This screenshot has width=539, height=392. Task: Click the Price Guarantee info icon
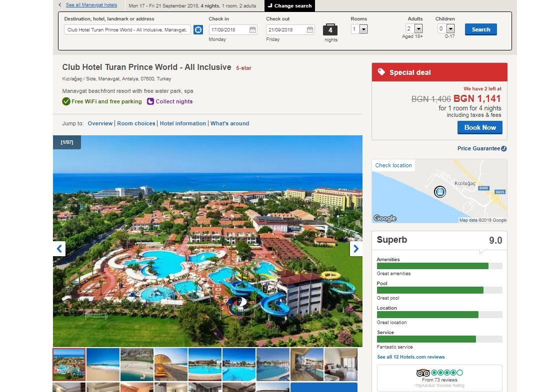[x=504, y=149]
